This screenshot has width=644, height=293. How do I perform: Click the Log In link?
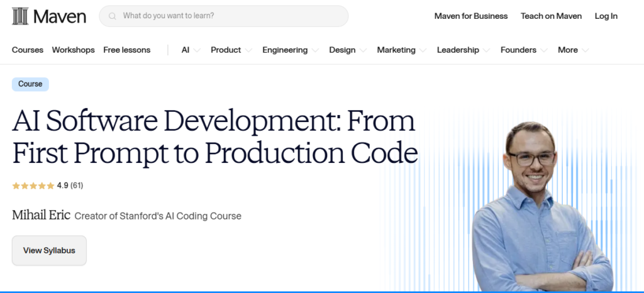click(606, 16)
